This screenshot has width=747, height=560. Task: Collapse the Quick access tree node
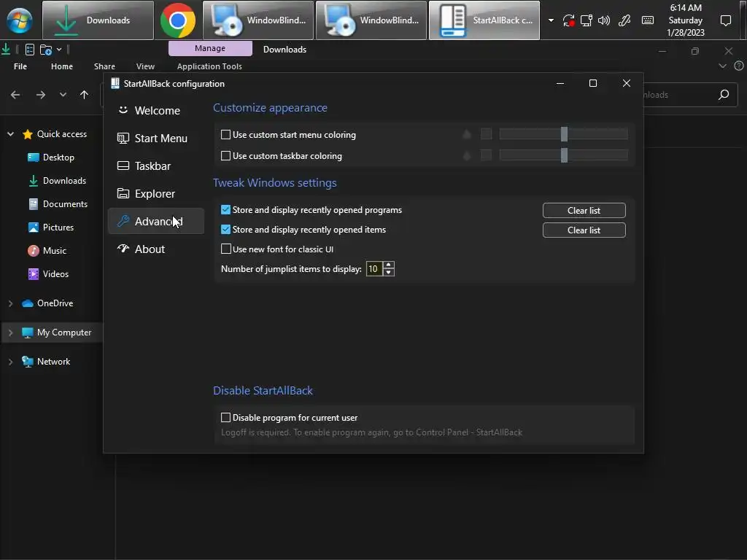click(10, 134)
